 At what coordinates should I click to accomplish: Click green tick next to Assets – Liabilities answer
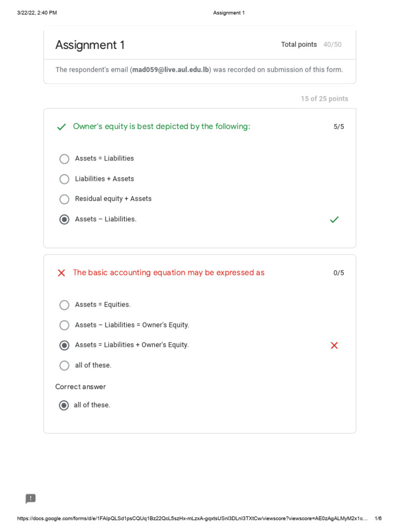point(334,220)
